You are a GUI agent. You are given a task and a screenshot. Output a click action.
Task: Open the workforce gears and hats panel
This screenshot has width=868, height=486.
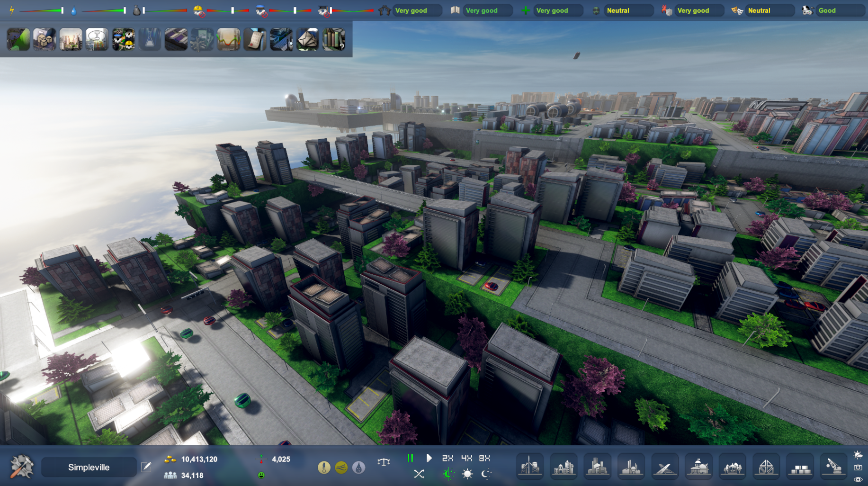[123, 39]
